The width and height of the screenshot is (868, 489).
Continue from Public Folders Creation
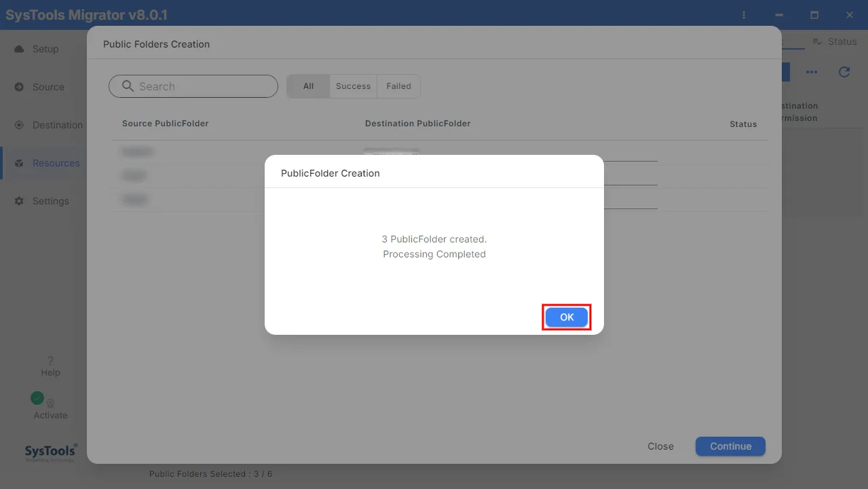point(730,446)
